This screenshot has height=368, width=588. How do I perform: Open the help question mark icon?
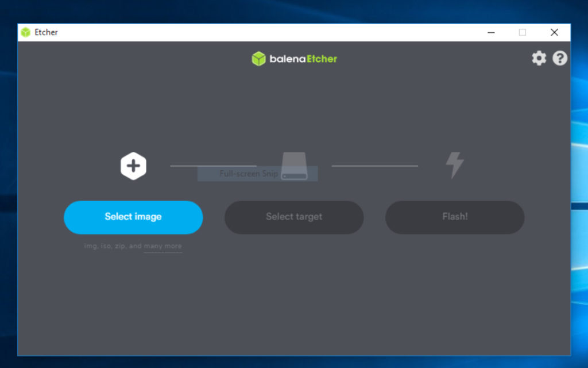[560, 58]
